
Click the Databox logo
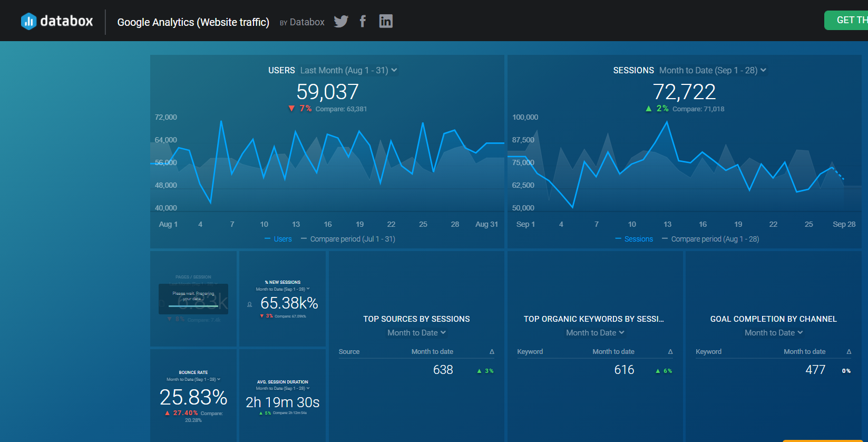click(x=57, y=21)
